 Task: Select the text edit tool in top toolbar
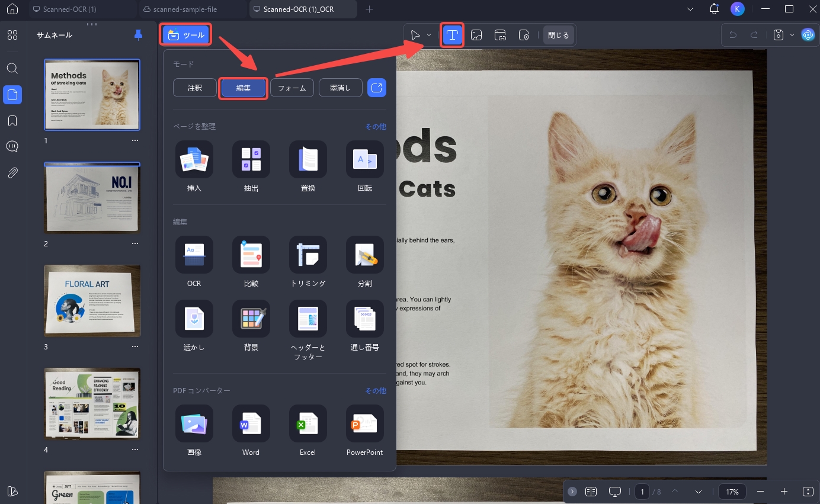click(x=453, y=36)
